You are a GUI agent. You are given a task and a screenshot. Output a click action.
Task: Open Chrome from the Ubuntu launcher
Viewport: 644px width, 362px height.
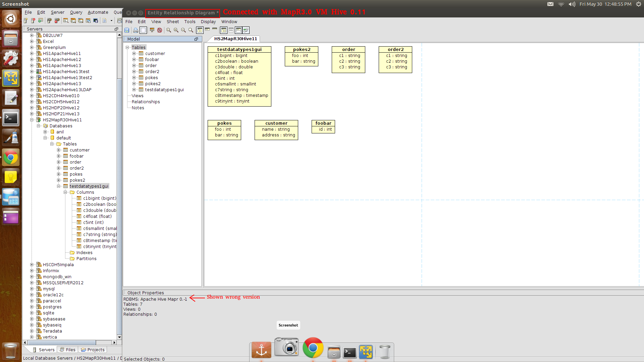click(x=11, y=158)
